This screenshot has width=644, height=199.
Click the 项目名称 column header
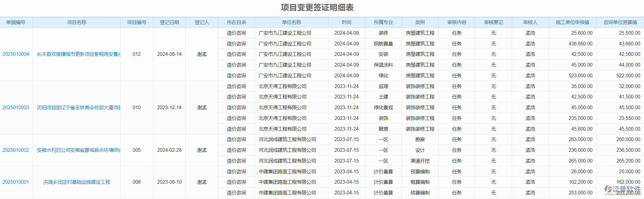77,22
